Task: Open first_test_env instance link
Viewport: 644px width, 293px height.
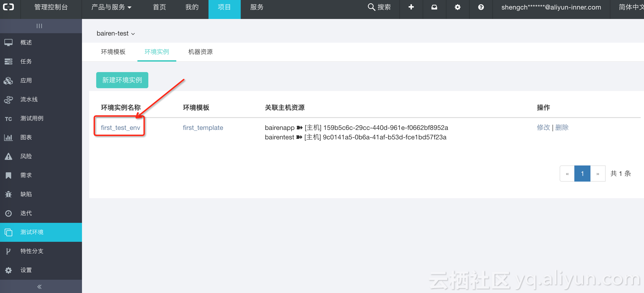Action: 120,128
